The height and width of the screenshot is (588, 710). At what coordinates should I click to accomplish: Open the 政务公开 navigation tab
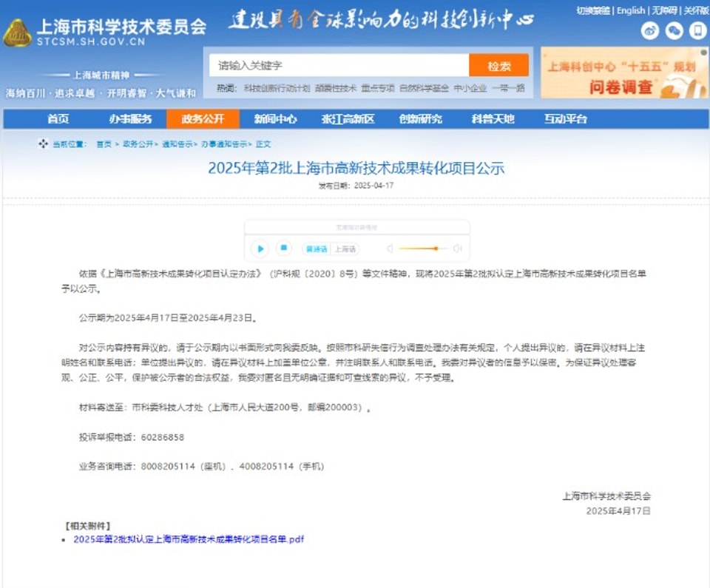[x=203, y=119]
